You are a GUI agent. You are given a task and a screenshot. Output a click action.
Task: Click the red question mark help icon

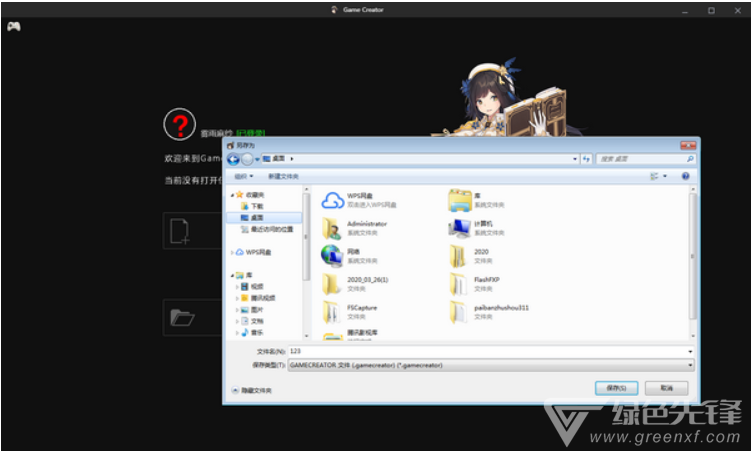[x=179, y=125]
